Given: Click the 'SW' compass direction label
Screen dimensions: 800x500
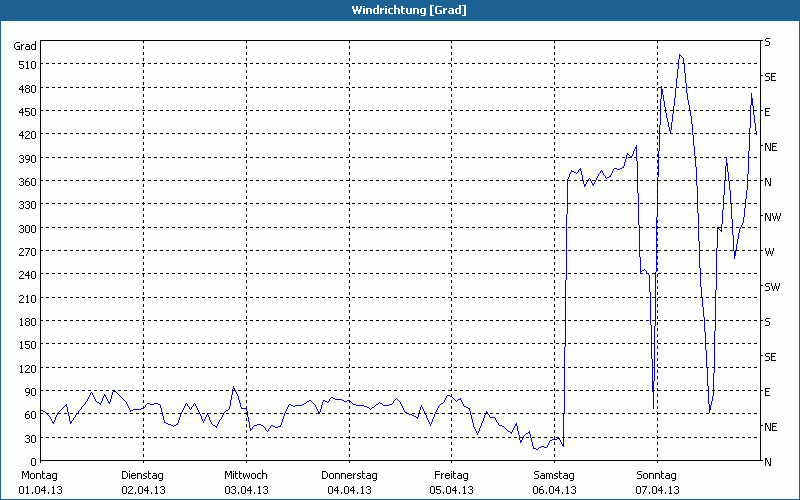Looking at the screenshot, I should click(772, 287).
